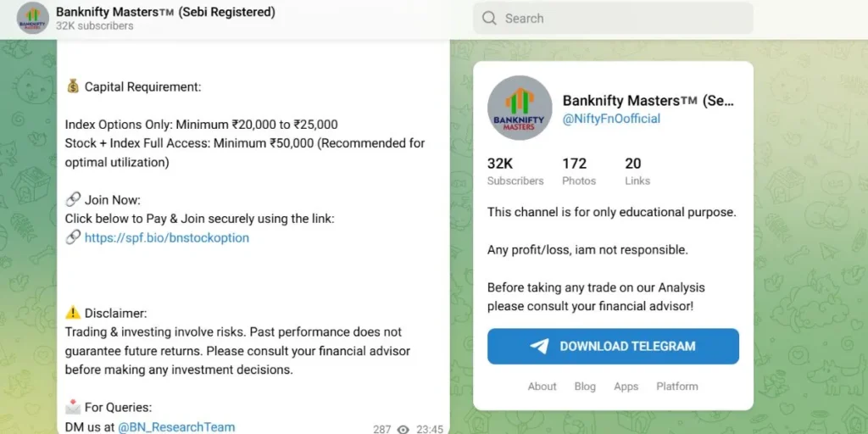Viewport: 868px width, 434px height.
Task: Open the Blog footer link
Action: (x=585, y=387)
